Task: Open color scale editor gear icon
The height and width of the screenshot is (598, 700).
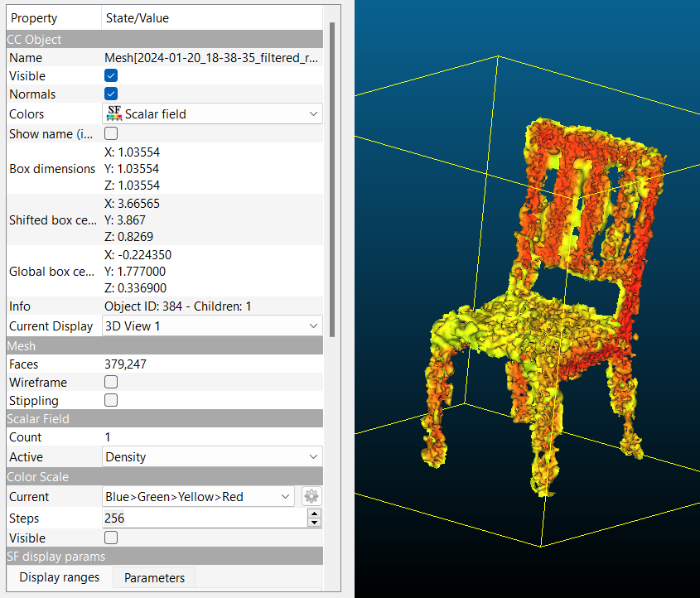Action: pos(311,496)
